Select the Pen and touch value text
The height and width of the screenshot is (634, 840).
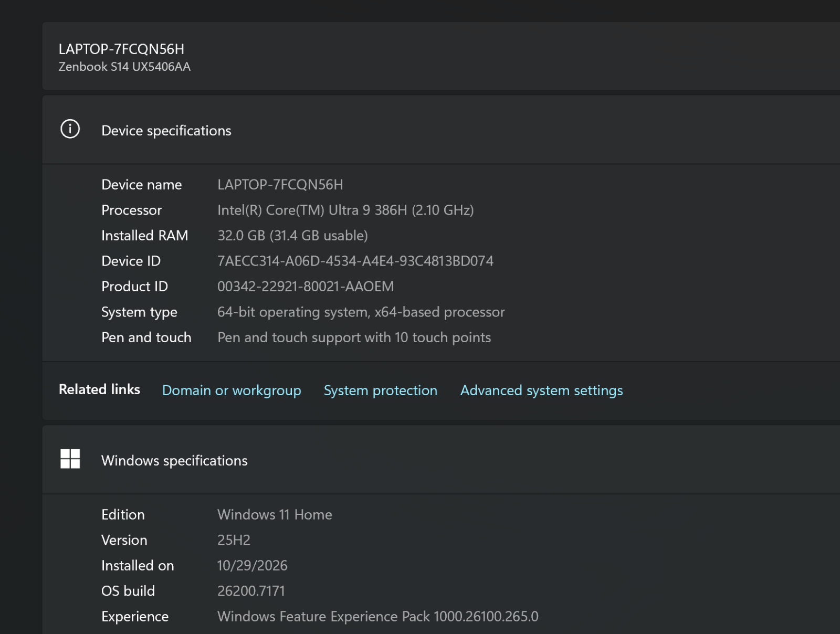click(354, 337)
